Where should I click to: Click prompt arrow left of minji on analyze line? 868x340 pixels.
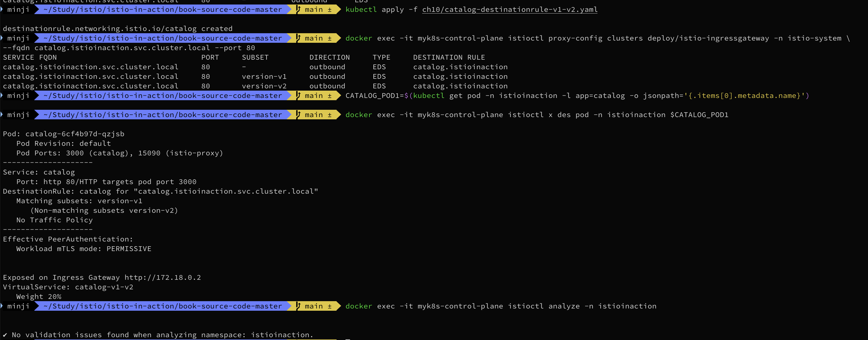click(x=2, y=306)
